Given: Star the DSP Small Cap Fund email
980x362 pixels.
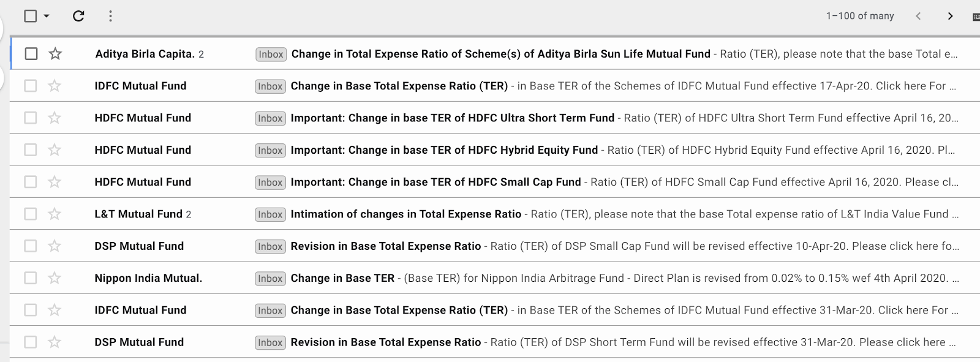Looking at the screenshot, I should [x=55, y=246].
